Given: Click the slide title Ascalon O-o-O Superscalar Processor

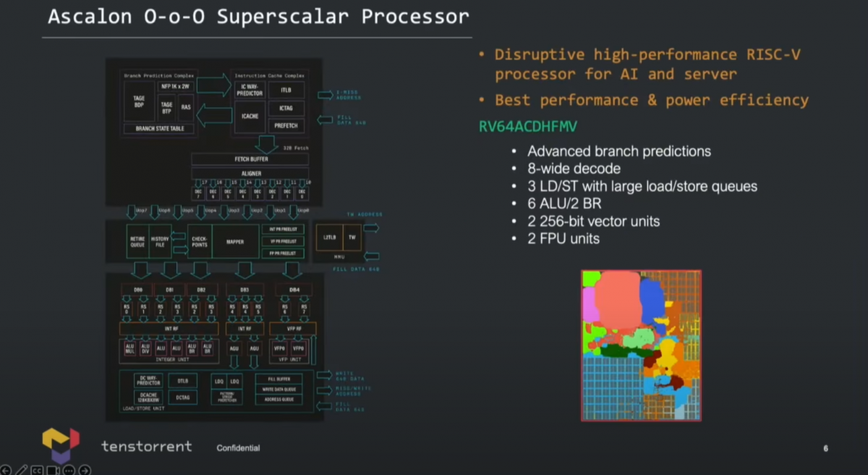Looking at the screenshot, I should 258,17.
